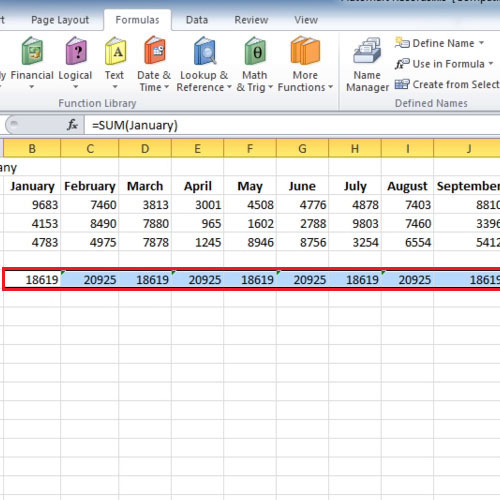This screenshot has height=500, width=500.
Task: Select the cell containing 965
Action: [197, 223]
